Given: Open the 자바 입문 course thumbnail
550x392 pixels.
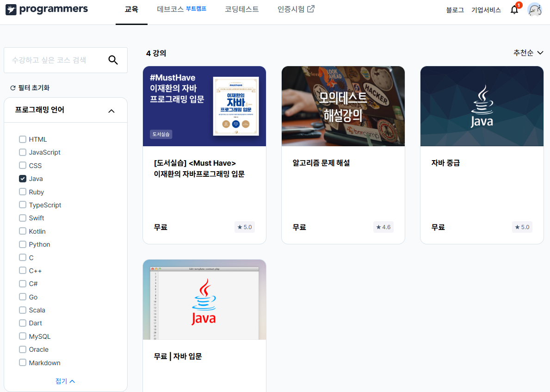Looking at the screenshot, I should point(204,300).
